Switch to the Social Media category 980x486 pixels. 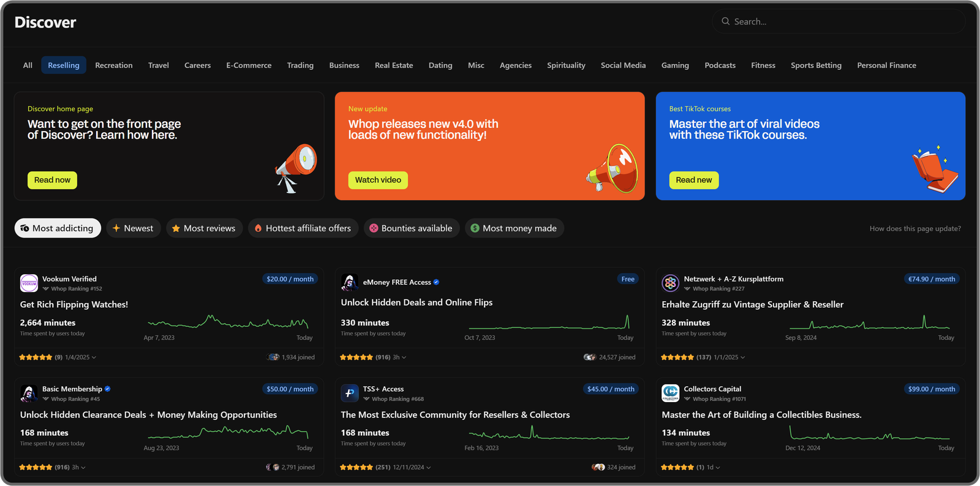point(623,65)
